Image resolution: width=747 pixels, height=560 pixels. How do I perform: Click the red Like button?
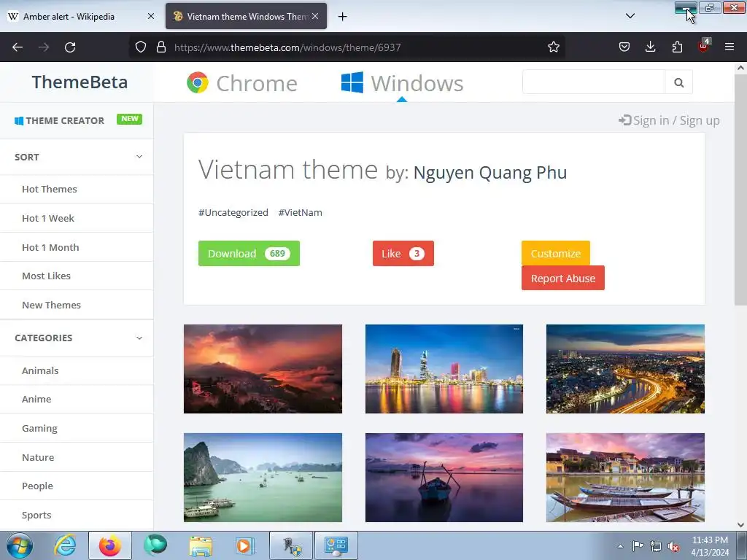403,253
